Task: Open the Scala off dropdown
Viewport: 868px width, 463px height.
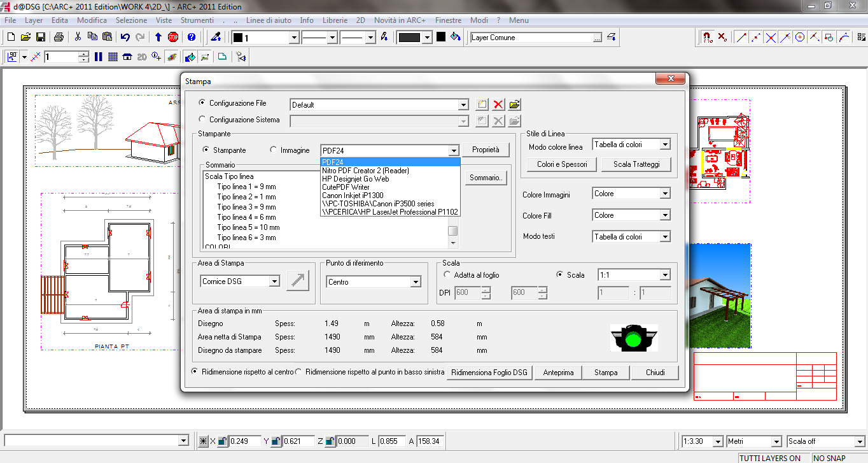Action: 859,441
